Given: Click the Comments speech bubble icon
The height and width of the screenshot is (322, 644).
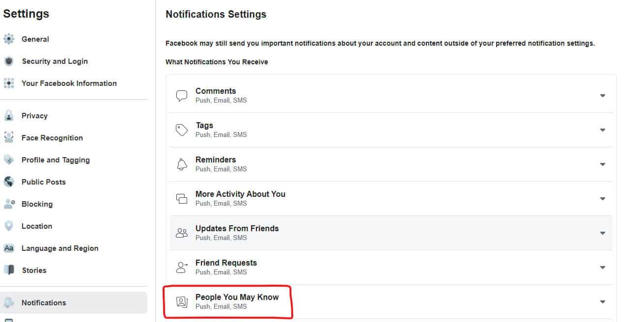Looking at the screenshot, I should pyautogui.click(x=182, y=96).
